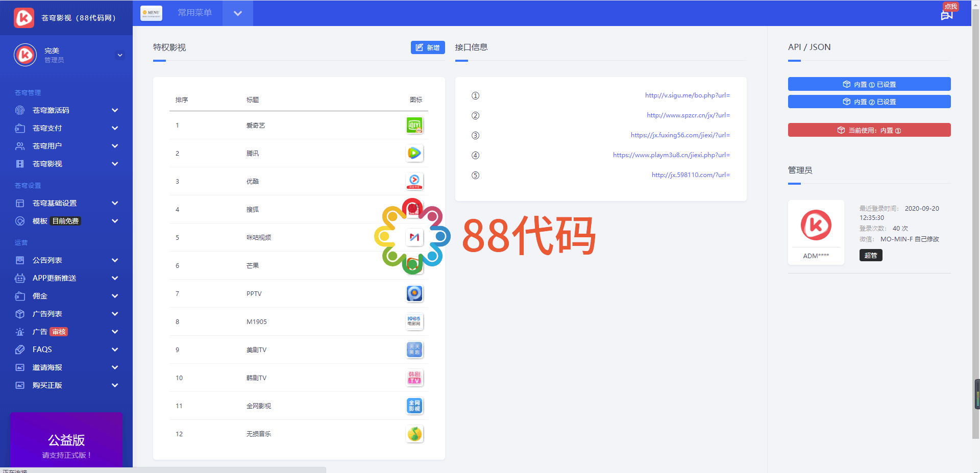Click the admin K avatar in 管理员 card

816,225
